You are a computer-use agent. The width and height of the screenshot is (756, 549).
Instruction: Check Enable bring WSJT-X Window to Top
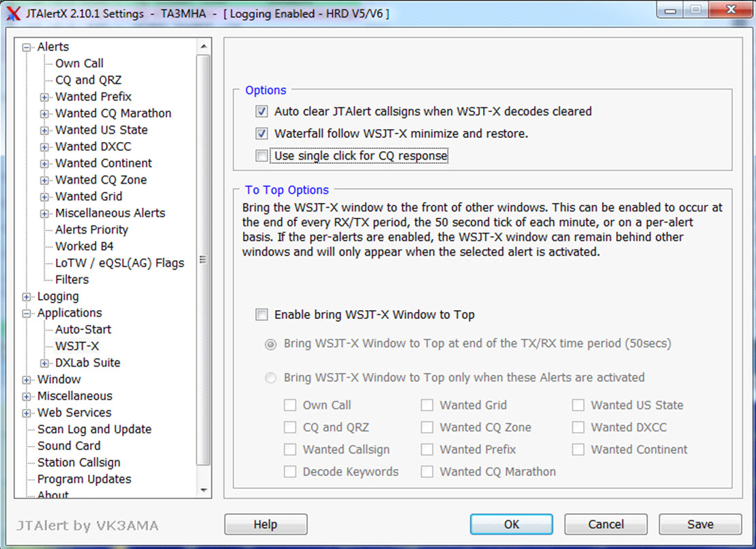(261, 315)
